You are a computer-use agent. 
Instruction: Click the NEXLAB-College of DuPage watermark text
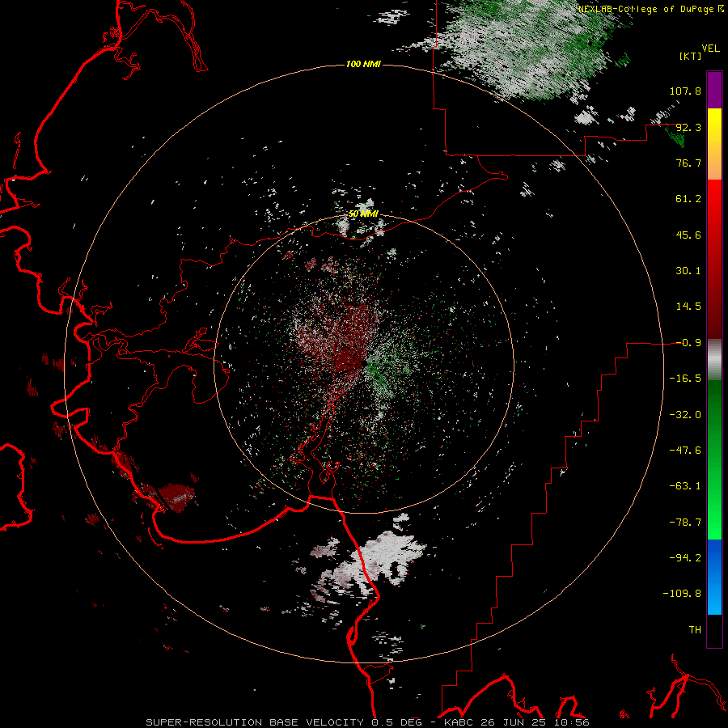coord(645,9)
